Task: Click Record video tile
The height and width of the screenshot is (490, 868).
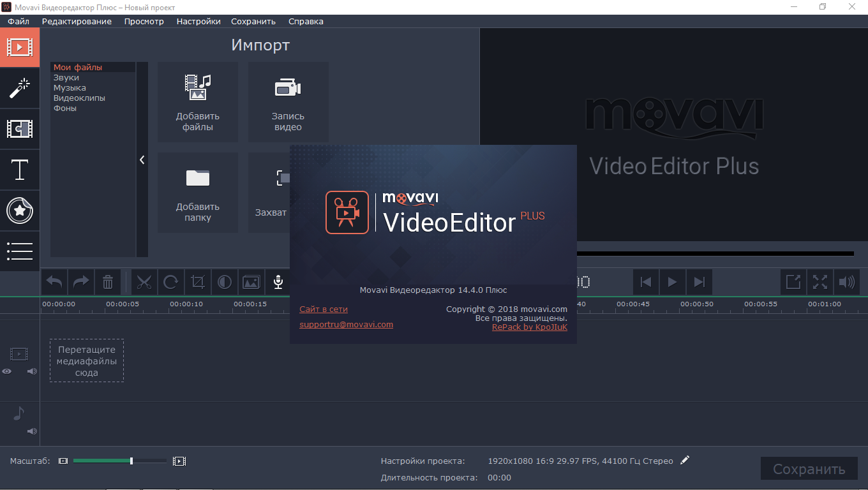Action: (x=288, y=102)
